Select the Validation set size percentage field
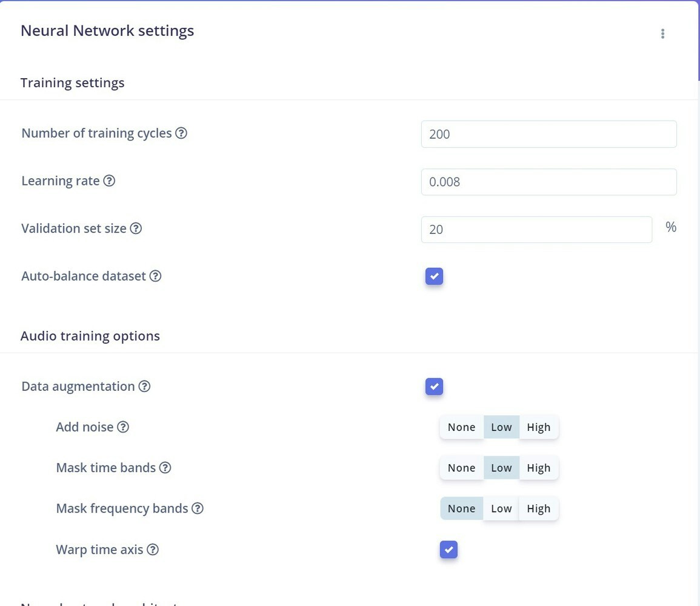The height and width of the screenshot is (606, 700). [x=536, y=229]
